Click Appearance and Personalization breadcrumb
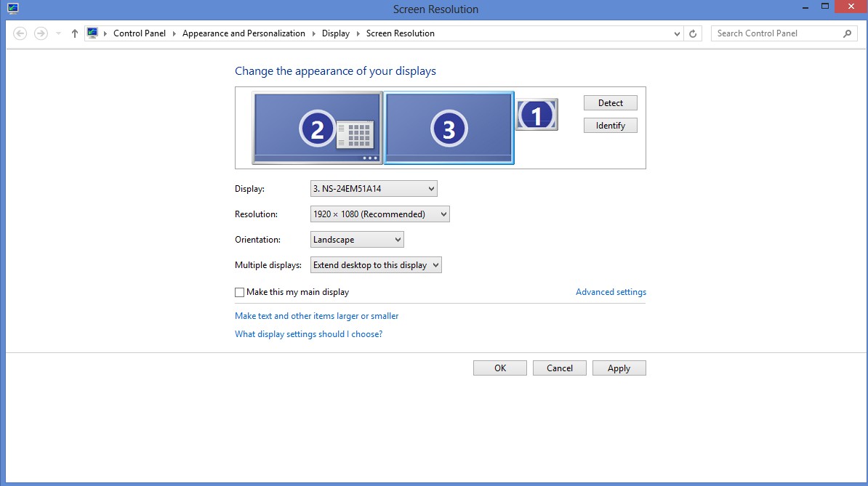The width and height of the screenshot is (868, 486). pyautogui.click(x=244, y=33)
